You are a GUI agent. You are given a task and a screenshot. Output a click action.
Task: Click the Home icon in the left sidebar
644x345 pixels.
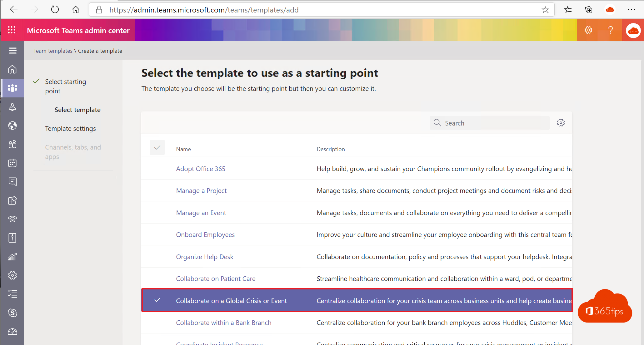[x=12, y=69]
